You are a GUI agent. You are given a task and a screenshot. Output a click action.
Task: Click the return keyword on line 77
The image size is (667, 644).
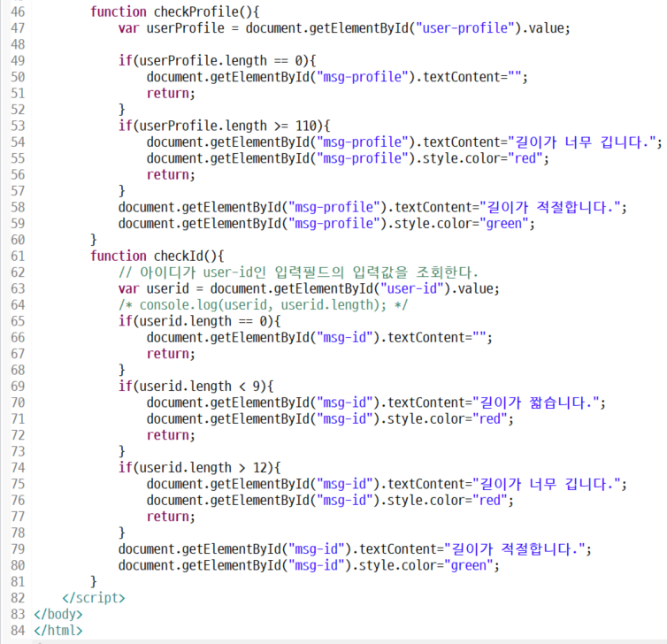click(167, 517)
